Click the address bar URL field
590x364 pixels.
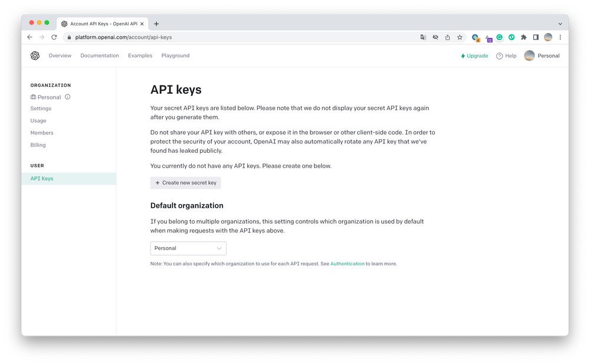click(236, 37)
